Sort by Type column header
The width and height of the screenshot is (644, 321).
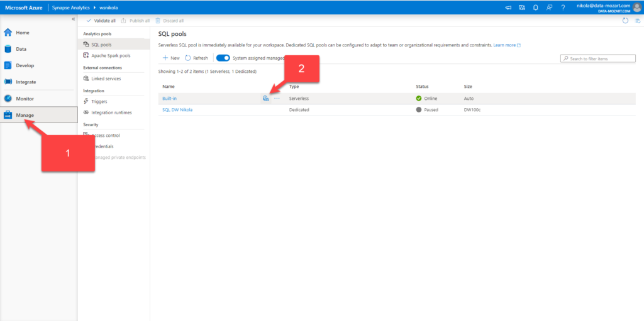(294, 87)
